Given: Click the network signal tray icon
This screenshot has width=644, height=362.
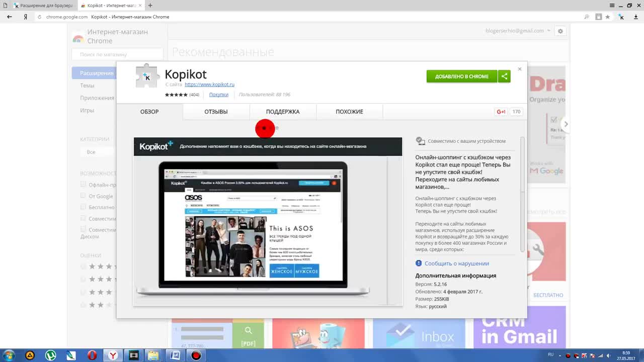Looking at the screenshot, I should [x=601, y=355].
